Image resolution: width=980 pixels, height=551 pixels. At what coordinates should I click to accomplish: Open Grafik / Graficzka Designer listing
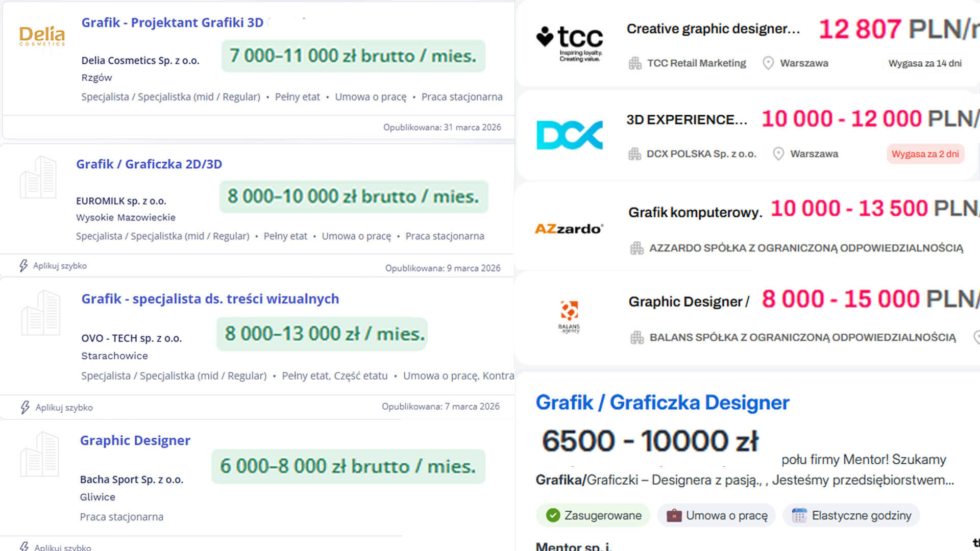click(662, 403)
